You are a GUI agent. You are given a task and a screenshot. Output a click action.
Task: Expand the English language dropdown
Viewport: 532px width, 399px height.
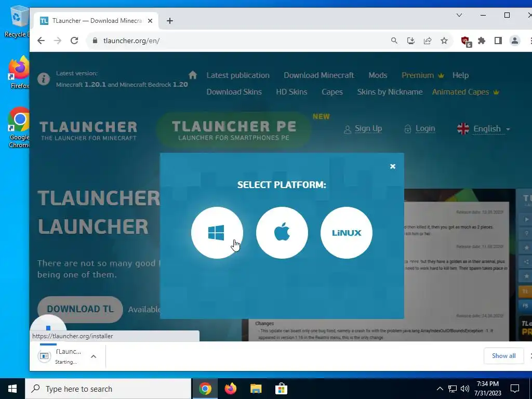(x=484, y=129)
